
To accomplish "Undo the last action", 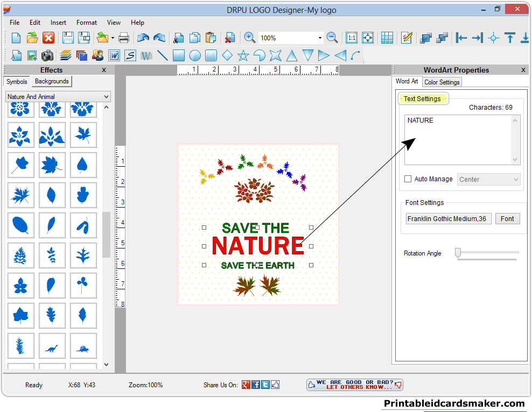I will pyautogui.click(x=143, y=38).
